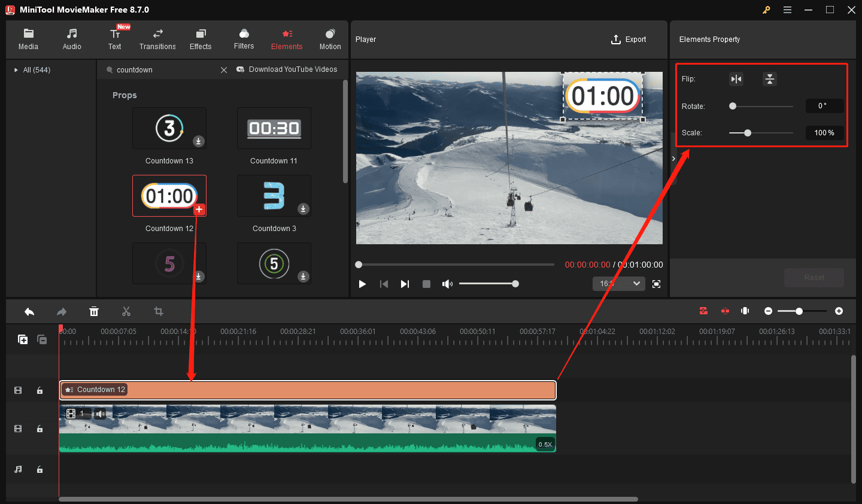Open the Crop tool

pyautogui.click(x=159, y=311)
